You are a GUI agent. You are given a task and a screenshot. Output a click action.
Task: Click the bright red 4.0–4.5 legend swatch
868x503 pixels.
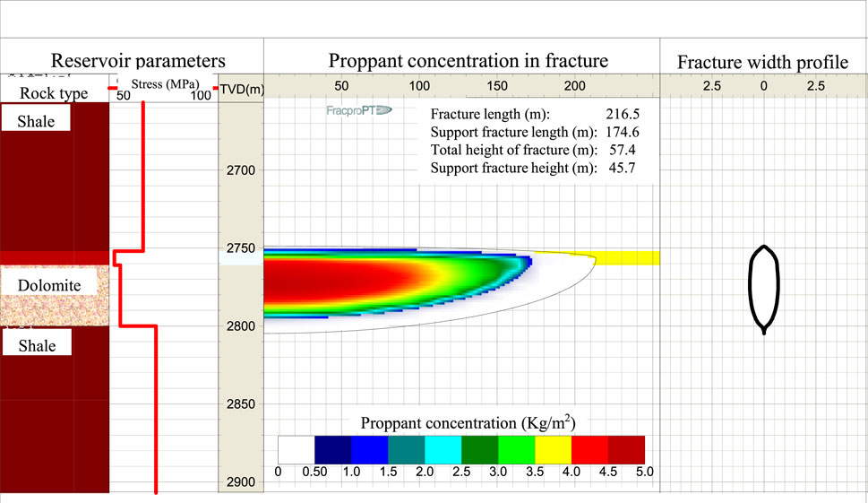coord(589,450)
